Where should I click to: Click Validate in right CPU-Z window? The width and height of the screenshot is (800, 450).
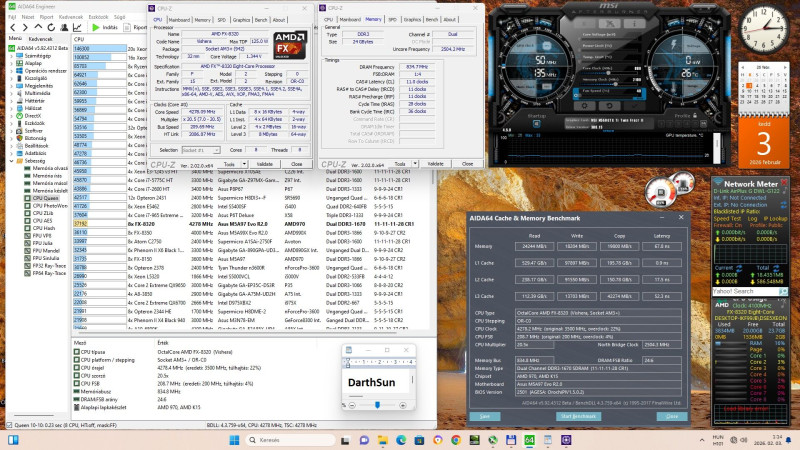pos(435,164)
